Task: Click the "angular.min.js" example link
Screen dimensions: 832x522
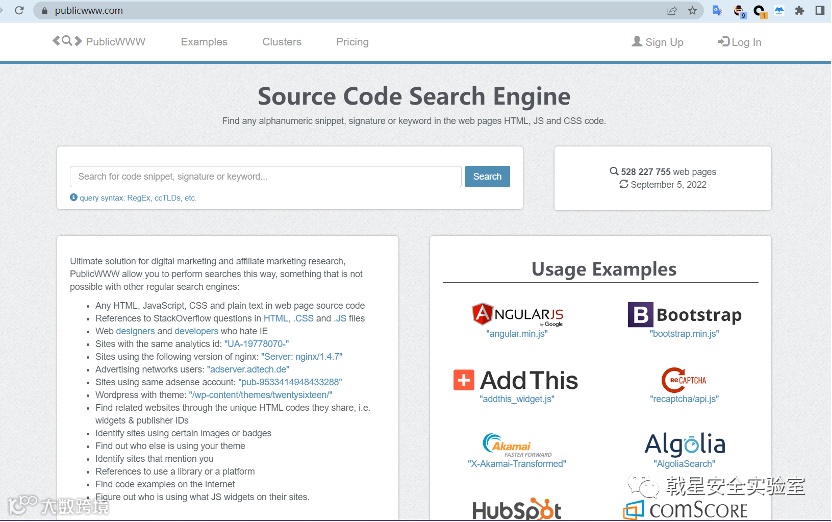Action: (517, 334)
